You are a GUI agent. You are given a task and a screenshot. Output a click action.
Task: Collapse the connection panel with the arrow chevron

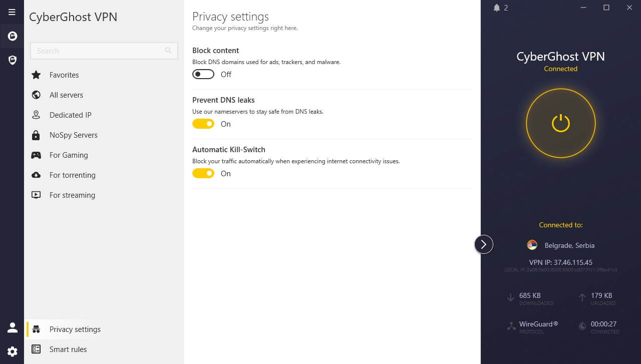(x=483, y=244)
